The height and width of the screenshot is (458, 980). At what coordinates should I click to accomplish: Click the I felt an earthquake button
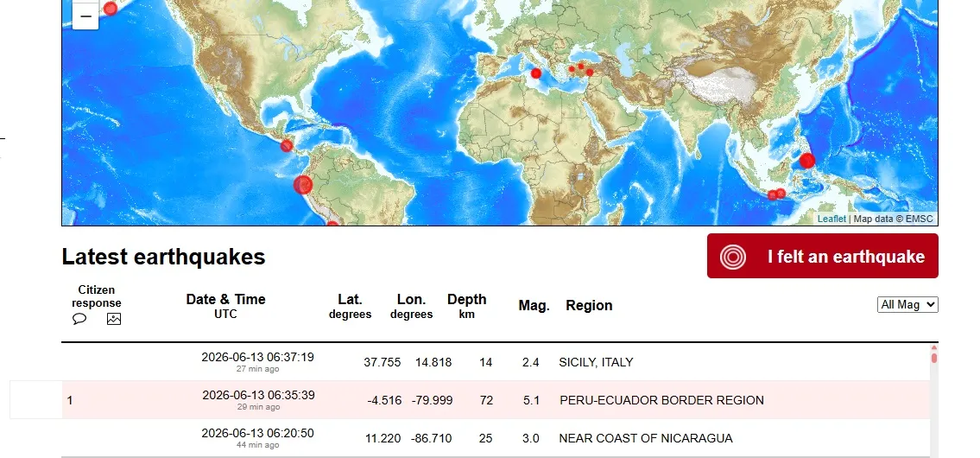pos(823,256)
